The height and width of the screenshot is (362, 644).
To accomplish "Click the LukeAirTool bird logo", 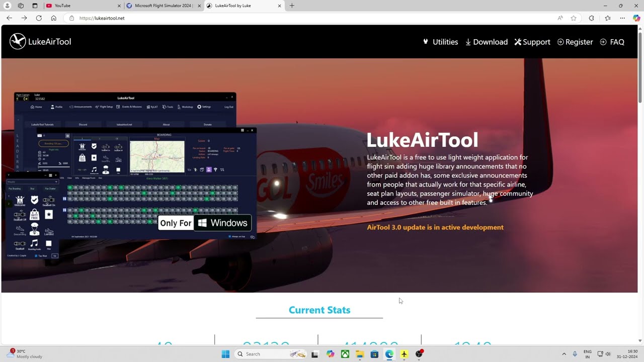I will 18,41.
